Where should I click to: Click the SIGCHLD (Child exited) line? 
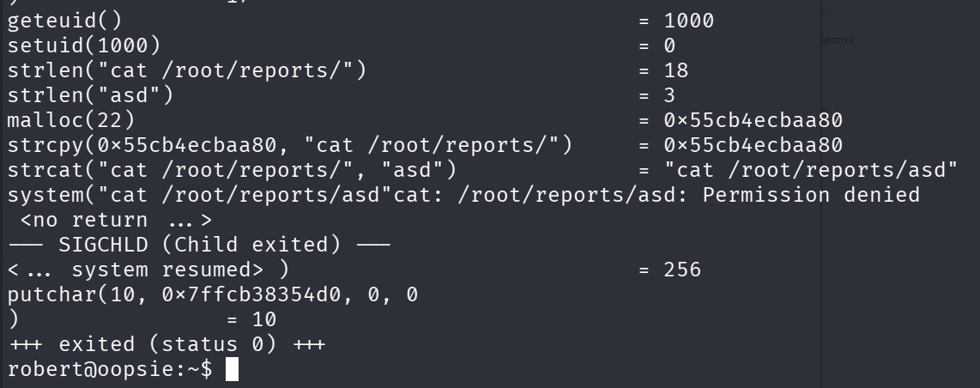pyautogui.click(x=199, y=245)
